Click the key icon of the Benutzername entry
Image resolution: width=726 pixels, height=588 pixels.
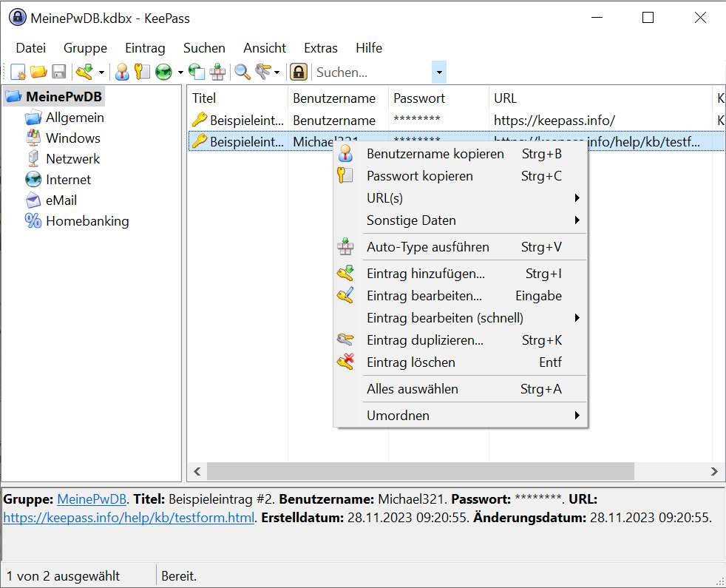(199, 120)
